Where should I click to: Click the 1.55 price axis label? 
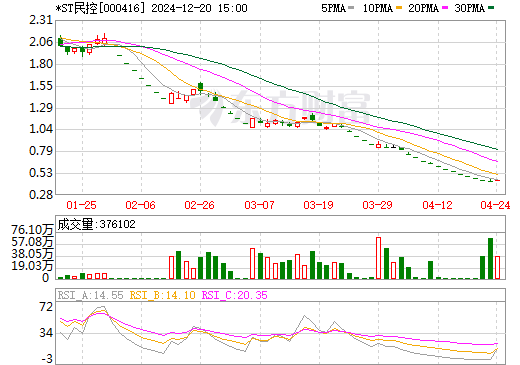coord(41,86)
